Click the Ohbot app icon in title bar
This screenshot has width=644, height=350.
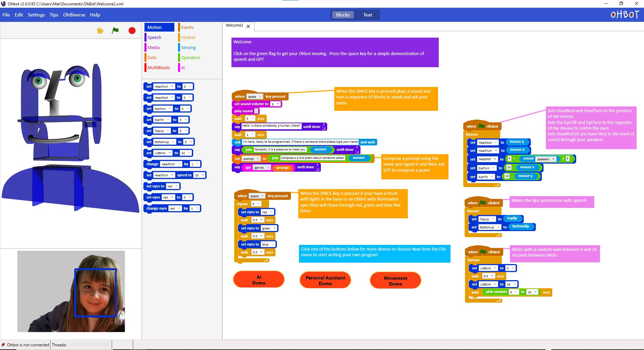click(x=3, y=4)
